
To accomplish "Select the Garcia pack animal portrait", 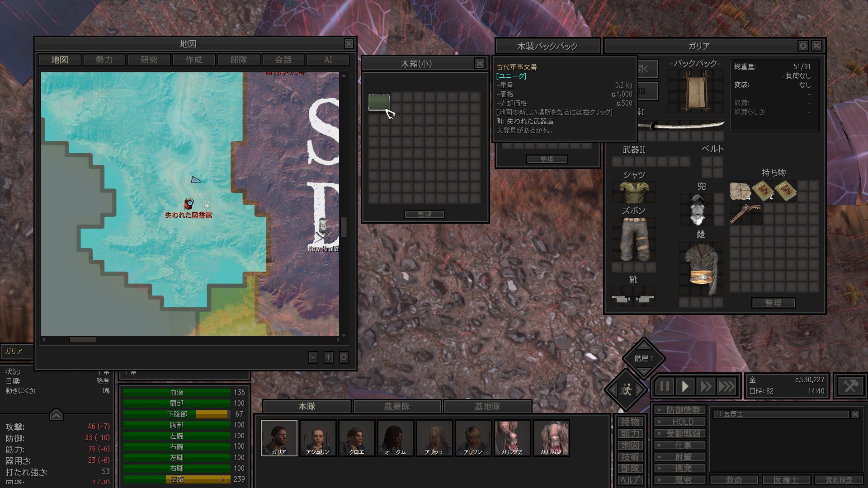I will click(x=512, y=438).
